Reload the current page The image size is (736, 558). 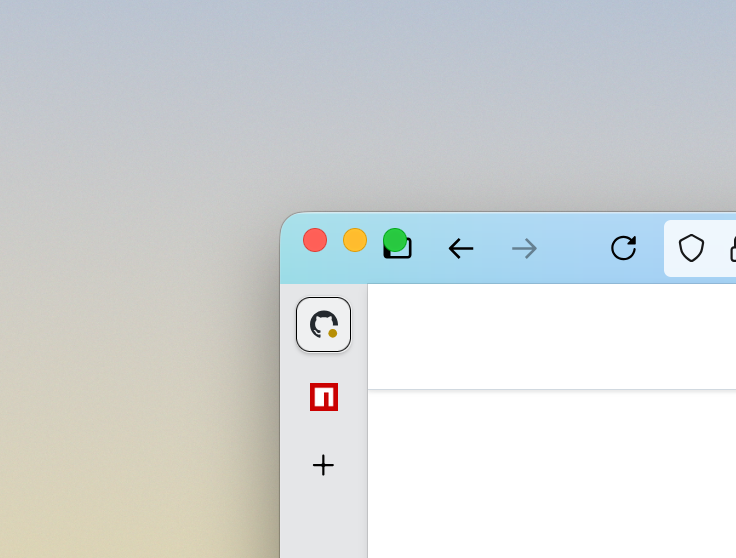click(x=623, y=248)
